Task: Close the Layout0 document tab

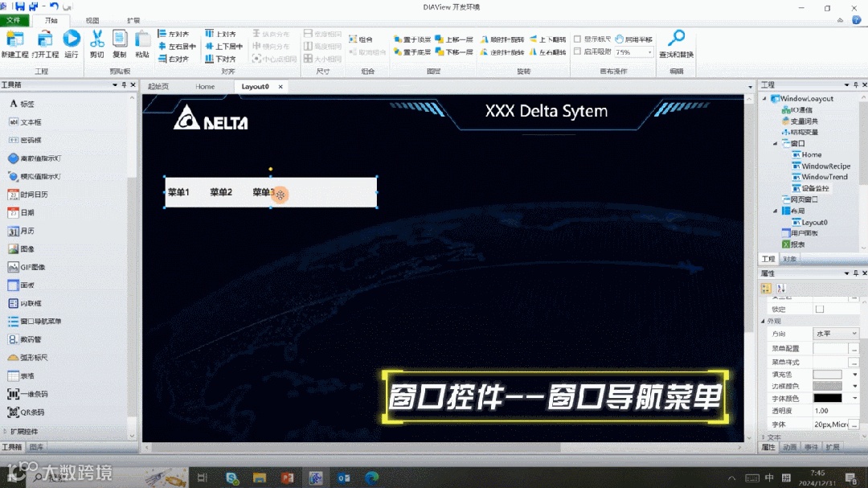Action: click(x=280, y=86)
